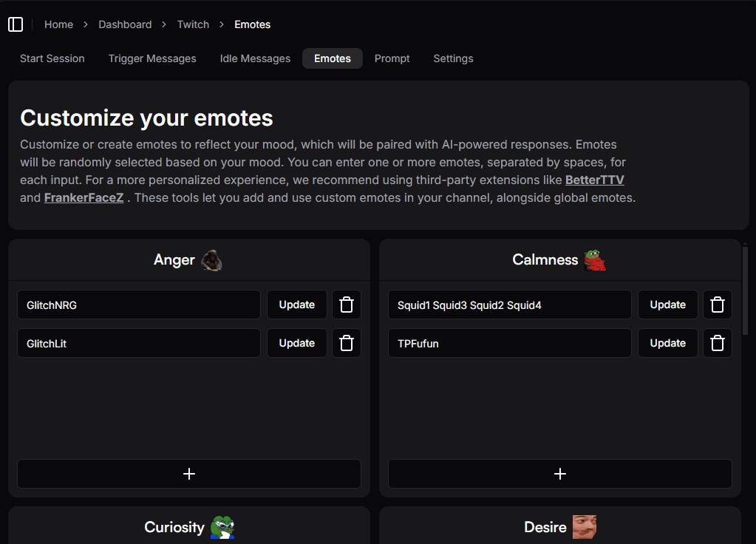Delete the GlitchNRG emote entry
The image size is (756, 544).
coord(346,305)
